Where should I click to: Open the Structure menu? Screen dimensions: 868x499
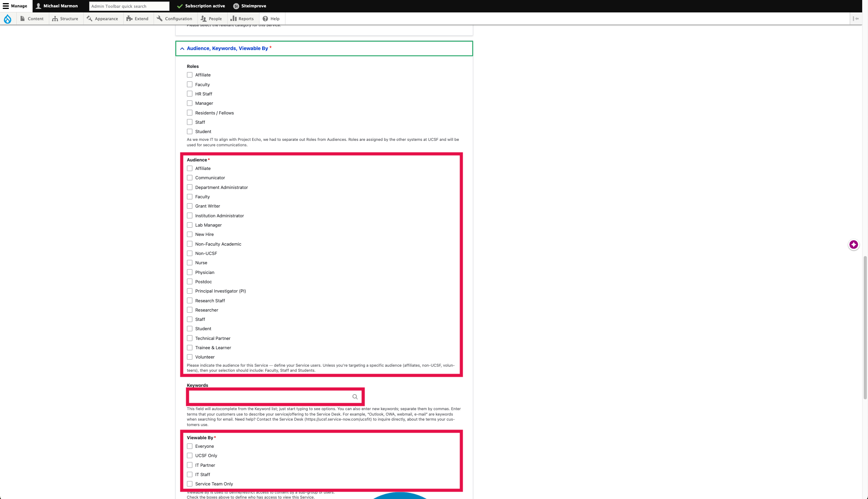pyautogui.click(x=66, y=18)
